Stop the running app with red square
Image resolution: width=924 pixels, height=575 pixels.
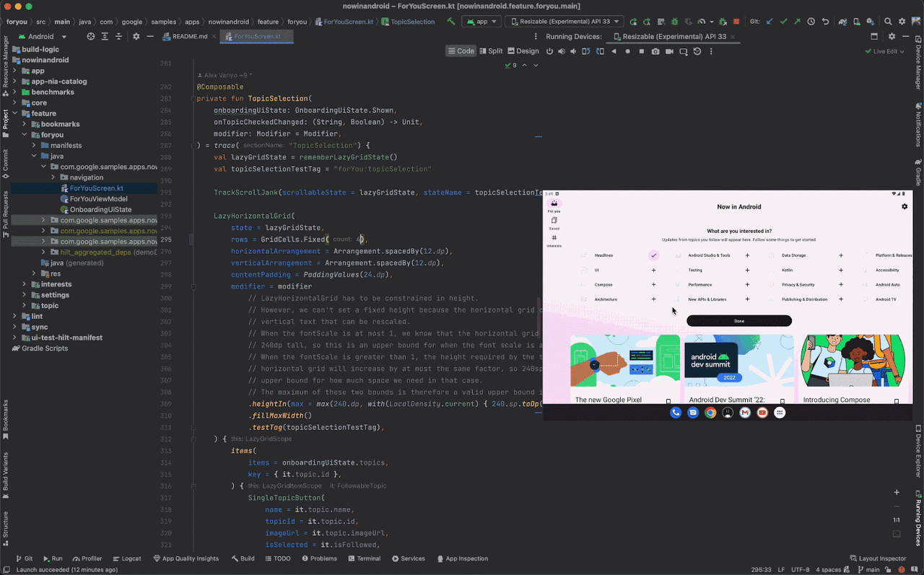[736, 22]
